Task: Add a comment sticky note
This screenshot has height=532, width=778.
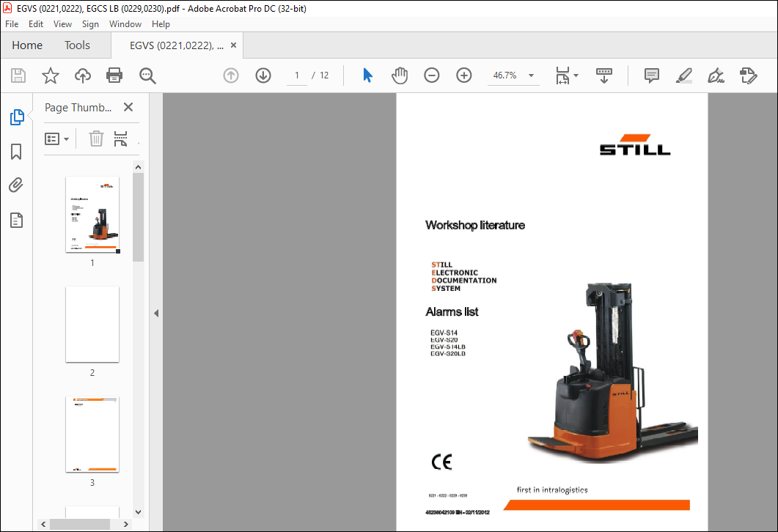Action: tap(651, 75)
